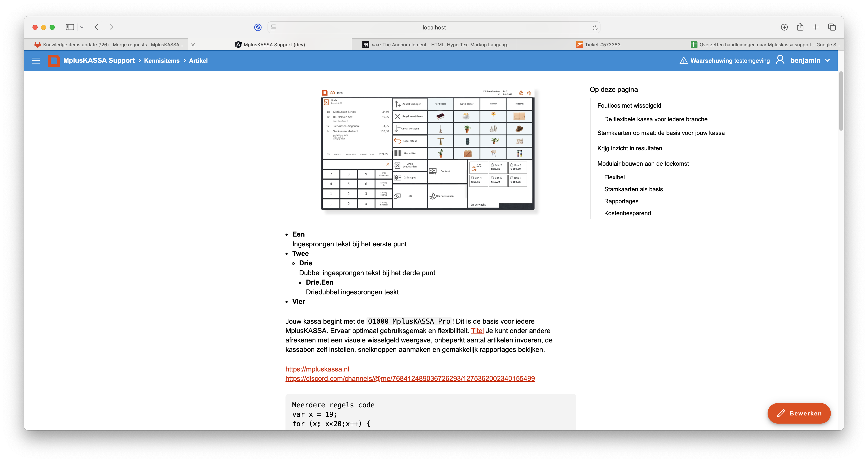868x462 pixels.
Task: Click the red Titel inline link
Action: pos(477,331)
